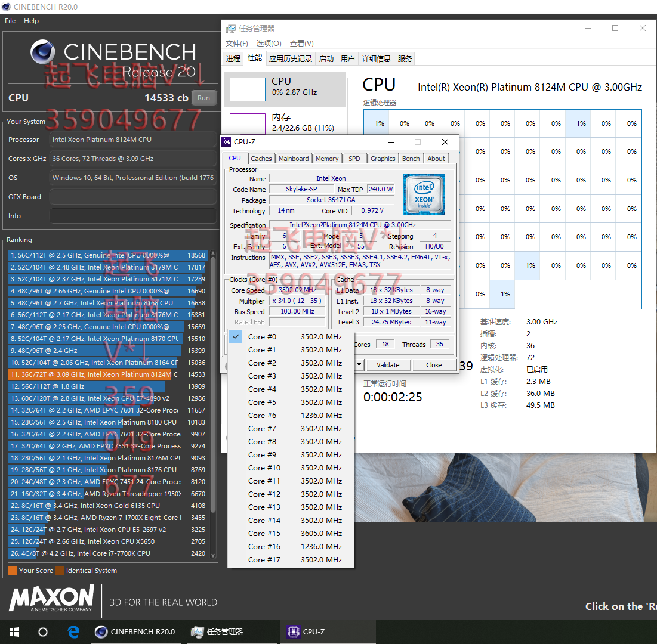Image resolution: width=657 pixels, height=644 pixels.
Task: Click Info input field in Cinebench
Action: [x=133, y=216]
